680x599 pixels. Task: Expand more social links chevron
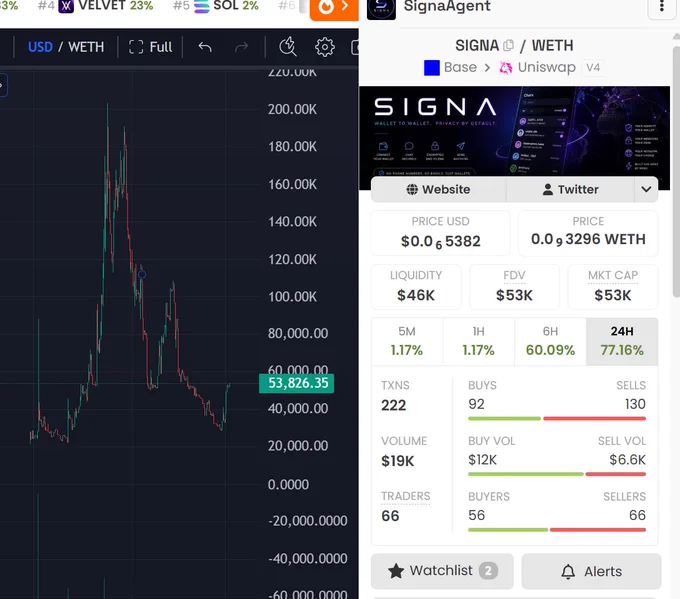(646, 190)
